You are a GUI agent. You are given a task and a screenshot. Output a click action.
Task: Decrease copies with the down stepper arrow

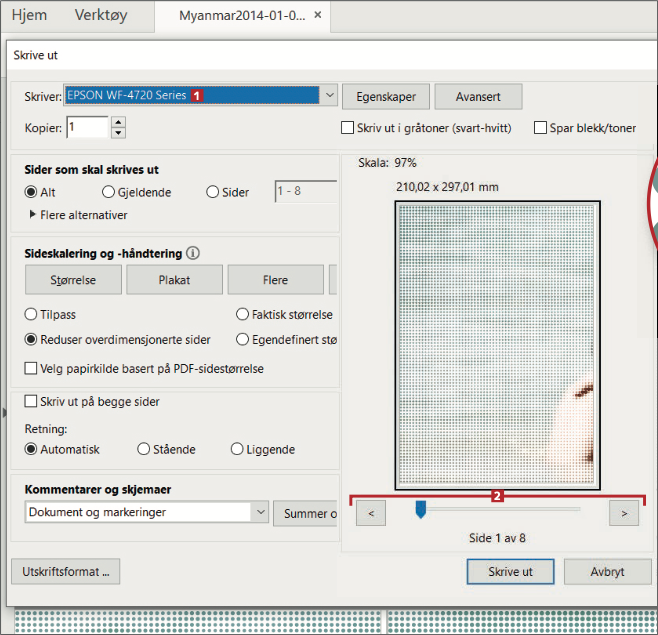(x=119, y=133)
